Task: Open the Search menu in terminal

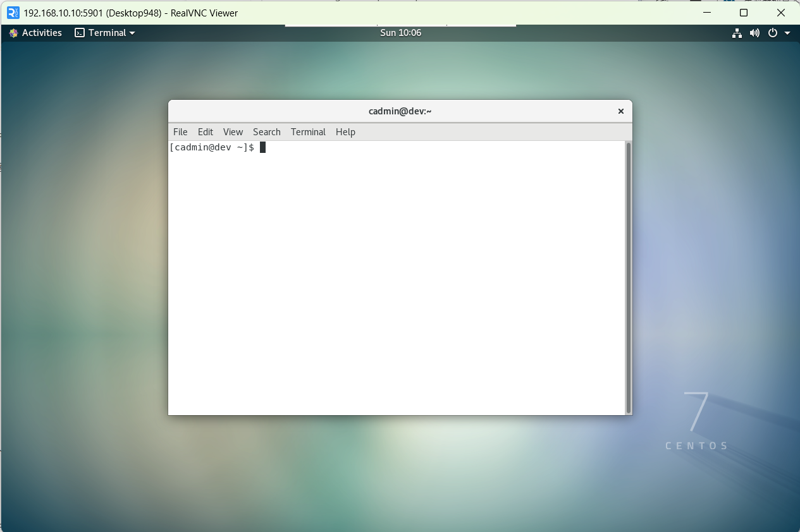Action: pos(266,132)
